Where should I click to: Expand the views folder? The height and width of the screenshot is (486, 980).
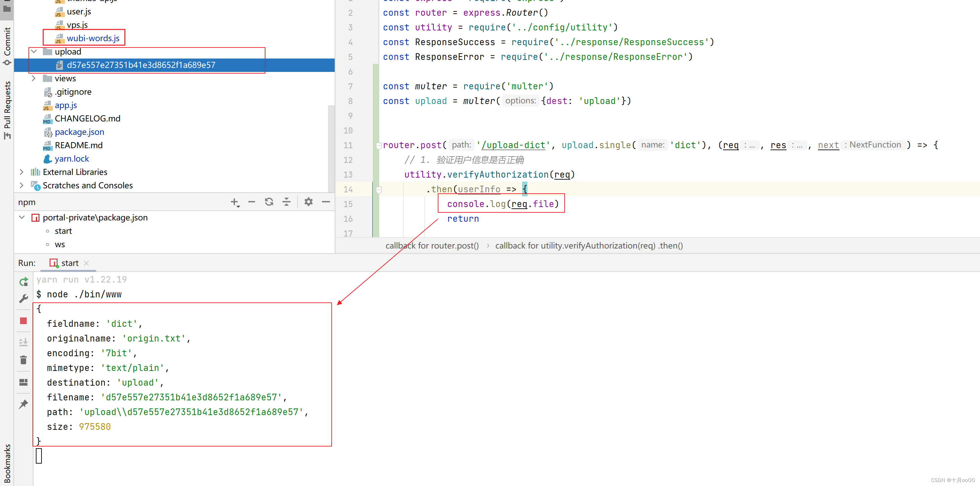(34, 78)
